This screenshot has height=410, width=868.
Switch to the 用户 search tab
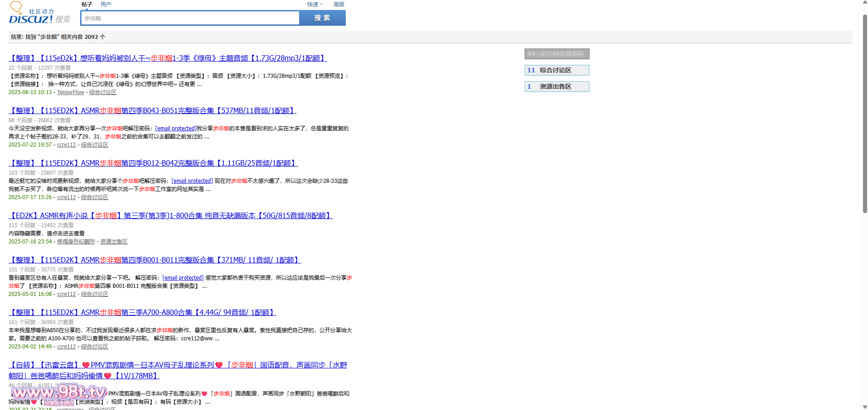tap(105, 5)
